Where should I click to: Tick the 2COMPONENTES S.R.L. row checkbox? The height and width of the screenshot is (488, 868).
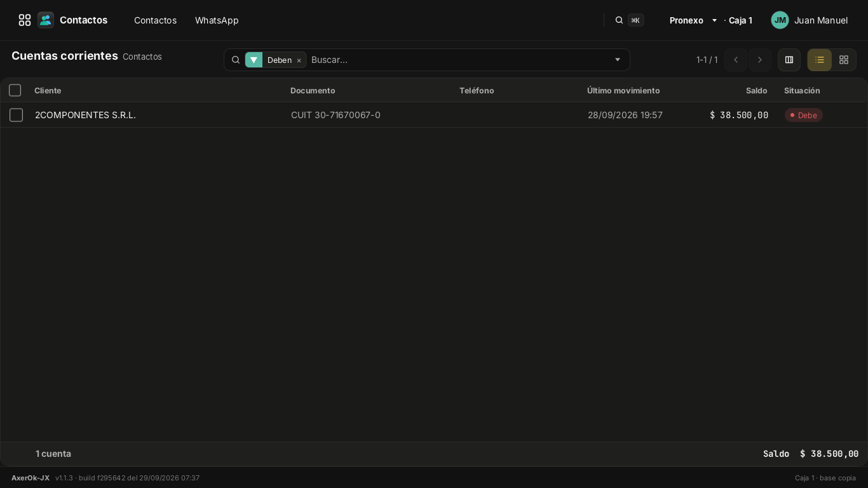point(16,115)
